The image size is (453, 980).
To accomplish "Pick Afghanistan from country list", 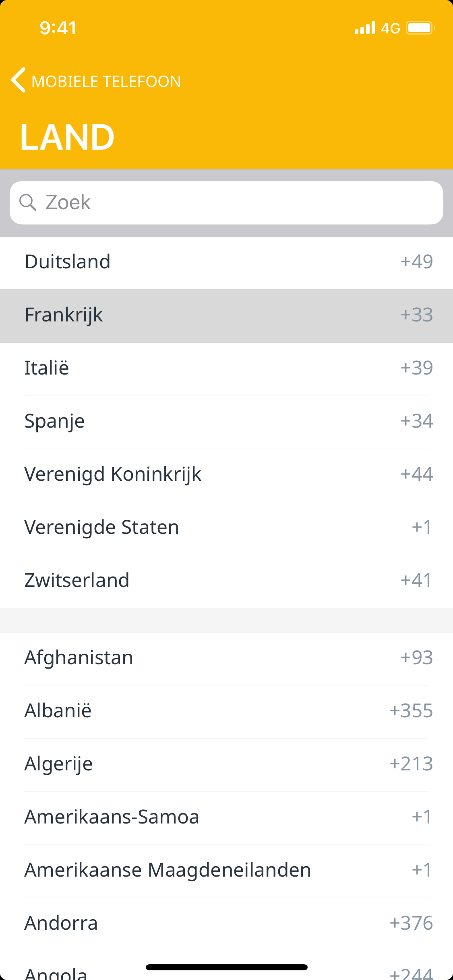I will (x=226, y=658).
